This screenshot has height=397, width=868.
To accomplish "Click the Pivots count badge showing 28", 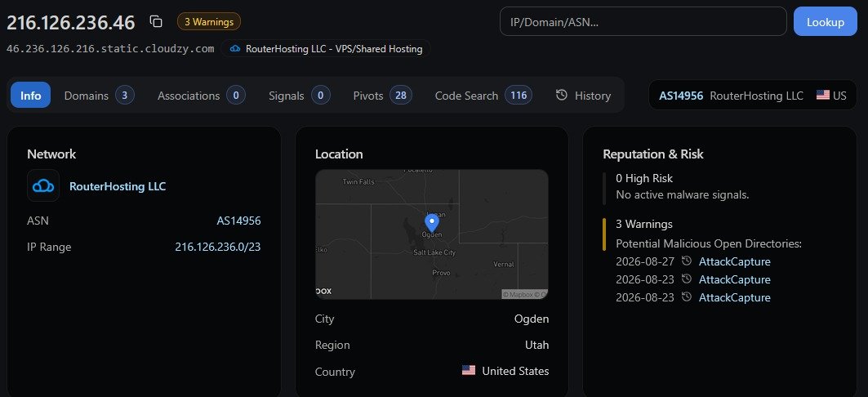I will (x=401, y=96).
